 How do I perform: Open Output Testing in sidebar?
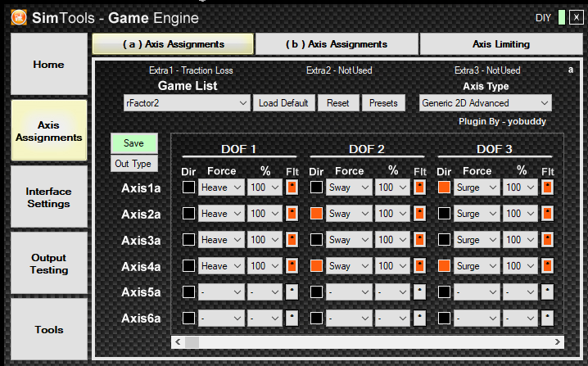coord(49,264)
